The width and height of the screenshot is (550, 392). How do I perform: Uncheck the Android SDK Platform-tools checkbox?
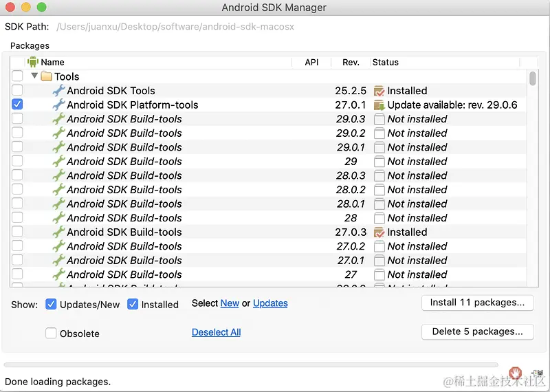coord(17,105)
